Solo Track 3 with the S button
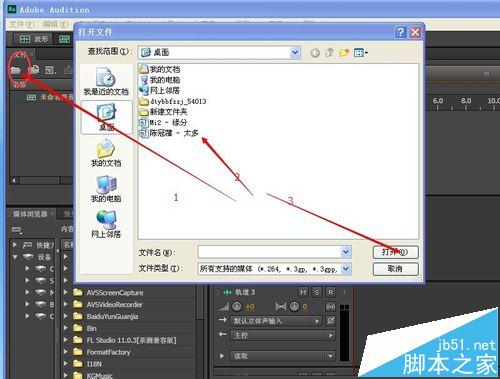 [317, 292]
